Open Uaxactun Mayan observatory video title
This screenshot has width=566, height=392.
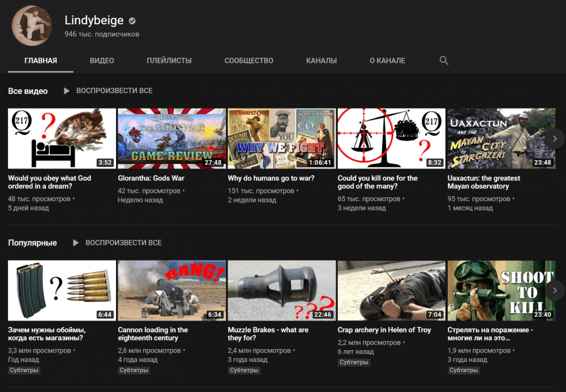point(483,182)
